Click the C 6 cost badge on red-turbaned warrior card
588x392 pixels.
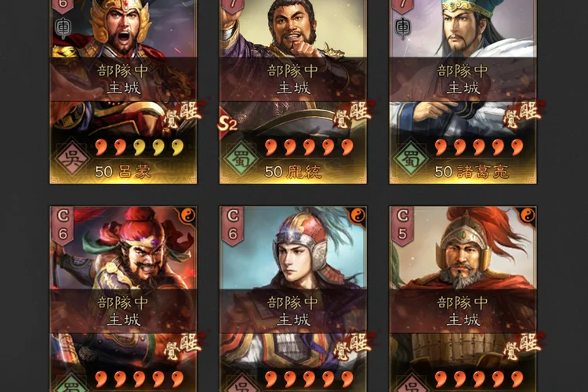[x=63, y=226]
